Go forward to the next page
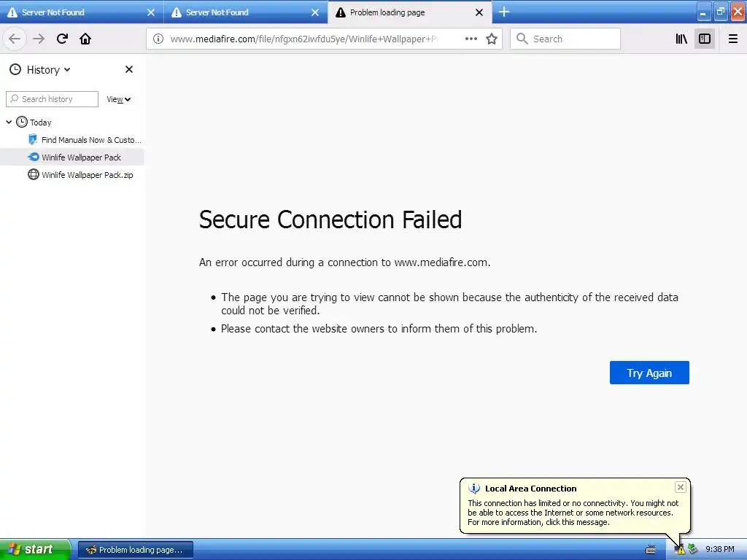 [39, 39]
